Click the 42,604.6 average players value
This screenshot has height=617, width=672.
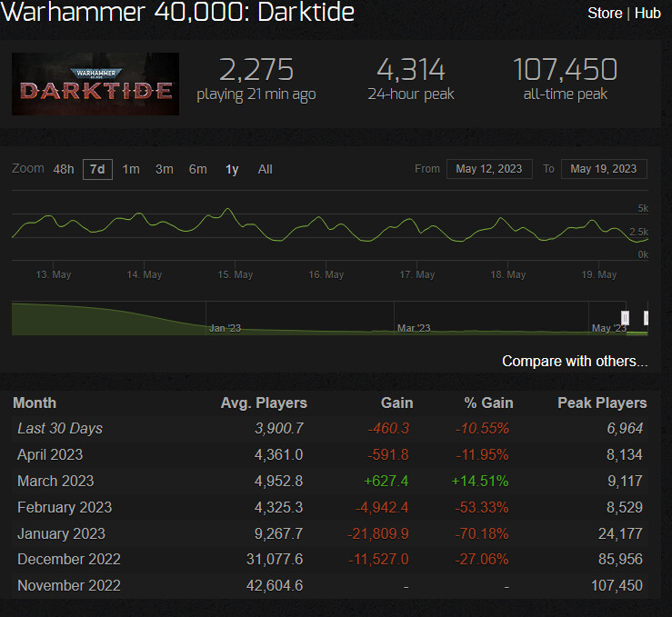tap(275, 586)
